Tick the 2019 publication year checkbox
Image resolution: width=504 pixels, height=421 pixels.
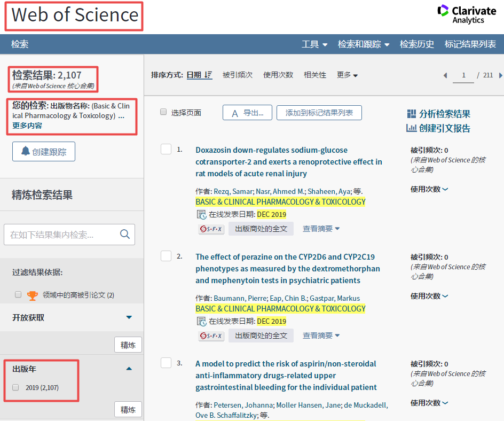tap(16, 387)
